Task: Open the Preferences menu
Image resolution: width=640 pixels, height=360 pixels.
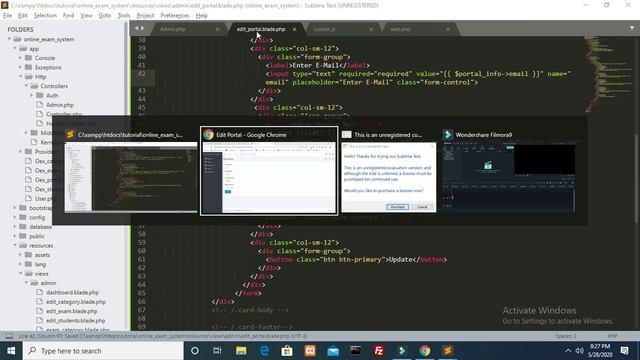Action: point(175,16)
